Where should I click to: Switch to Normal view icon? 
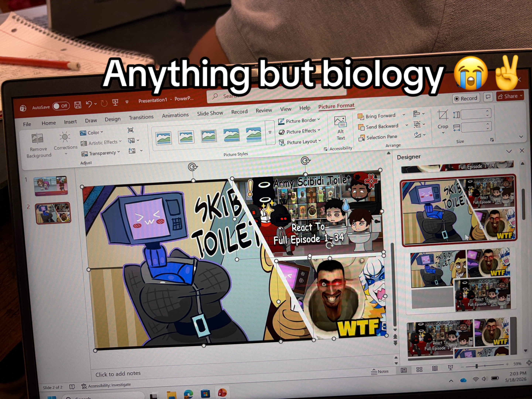[404, 370]
